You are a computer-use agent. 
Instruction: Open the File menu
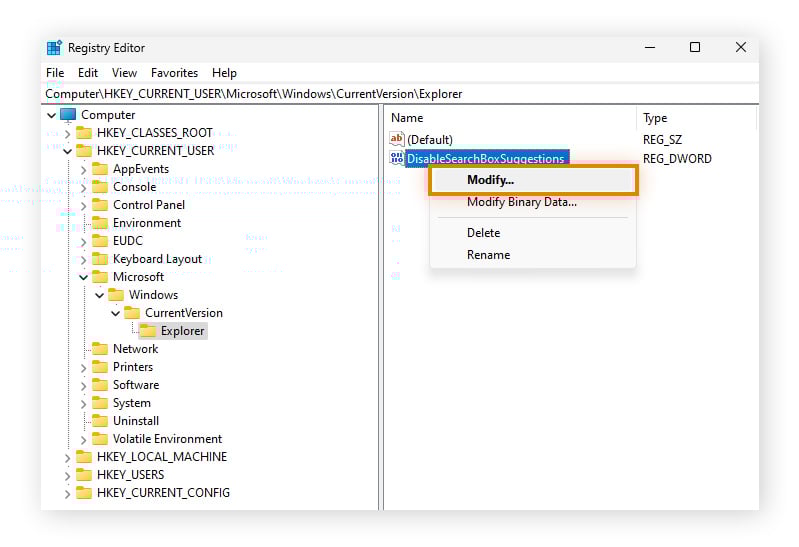(x=55, y=73)
